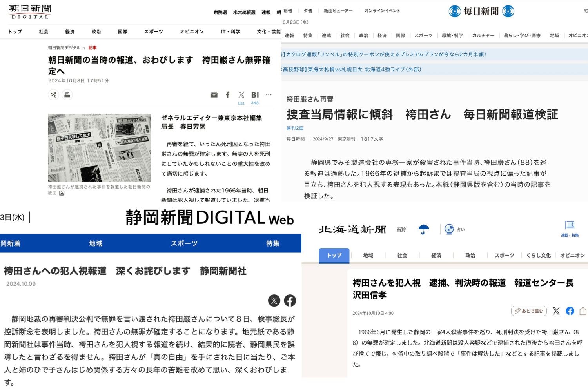Viewport: 588px width, 392px height.
Task: Select スポーツ in the Shizuoka blue navigation bar
Action: [184, 243]
